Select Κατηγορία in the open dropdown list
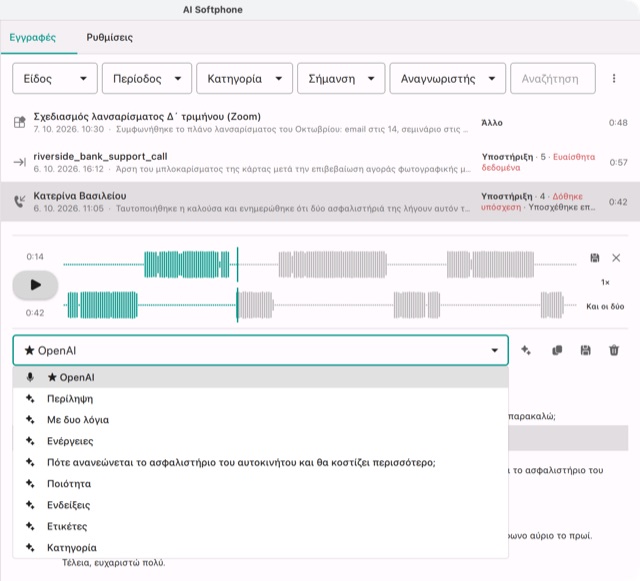 pos(260,548)
